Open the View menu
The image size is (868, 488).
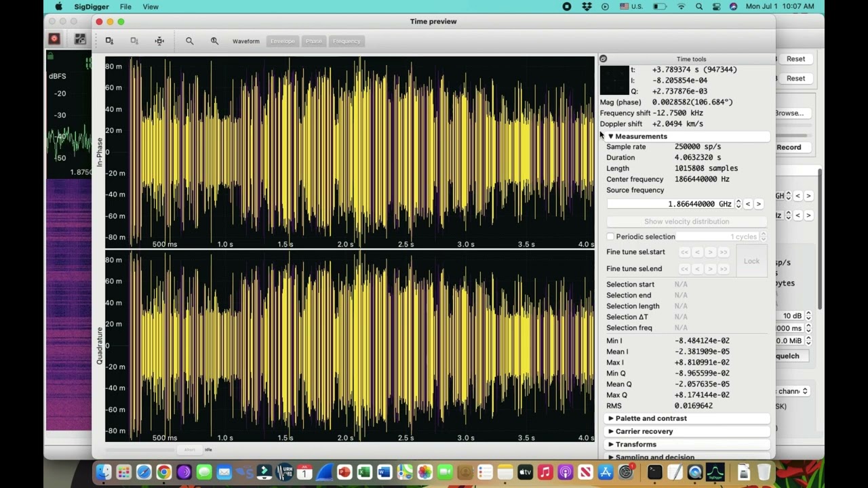(x=151, y=7)
